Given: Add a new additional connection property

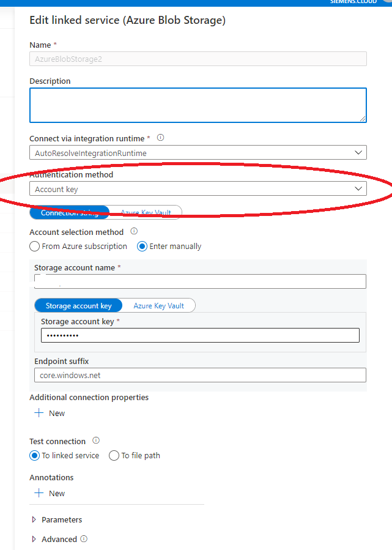Looking at the screenshot, I should (49, 413).
